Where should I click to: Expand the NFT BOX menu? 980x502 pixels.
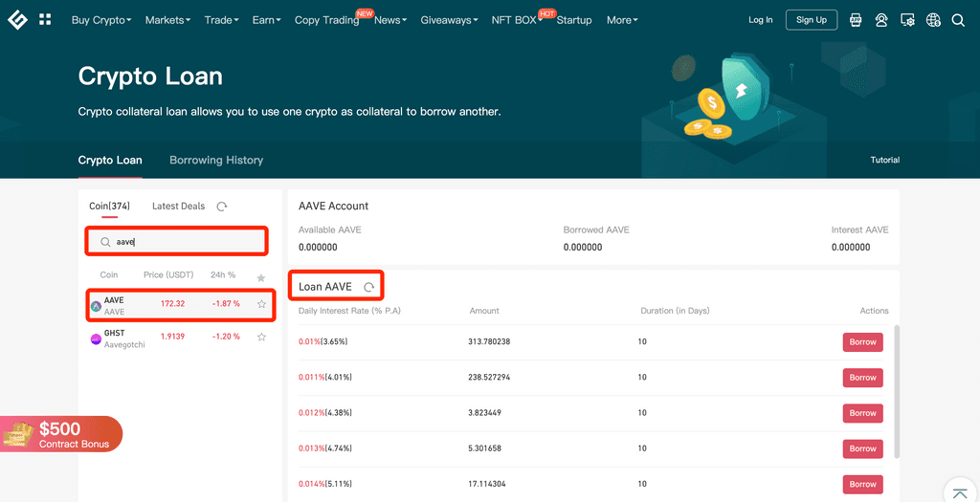(517, 20)
